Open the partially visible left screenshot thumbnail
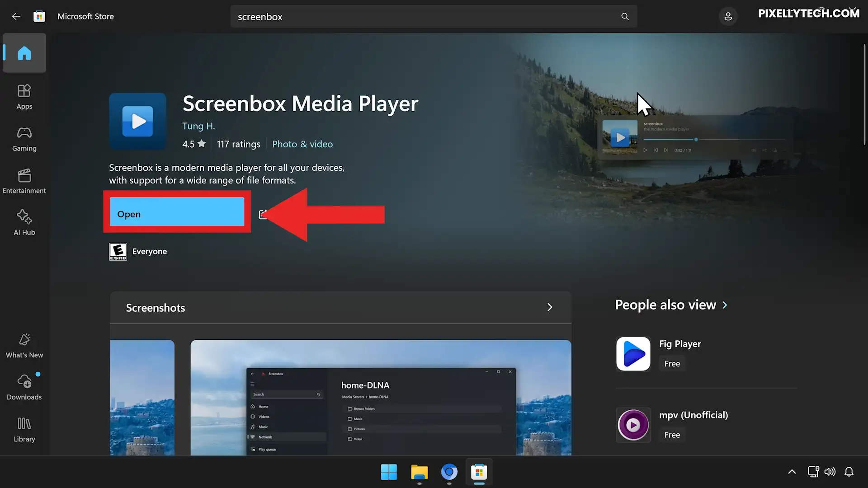The width and height of the screenshot is (868, 488). click(x=142, y=398)
